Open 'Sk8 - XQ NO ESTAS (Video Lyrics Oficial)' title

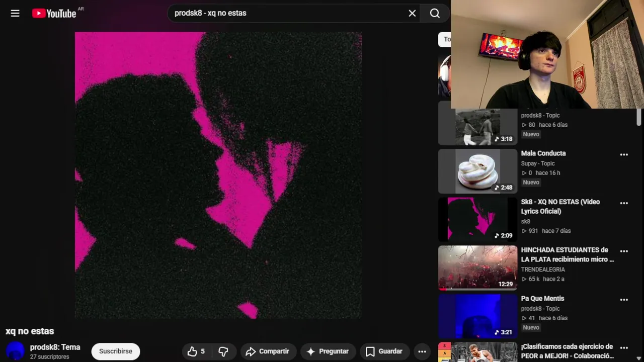coord(560,207)
